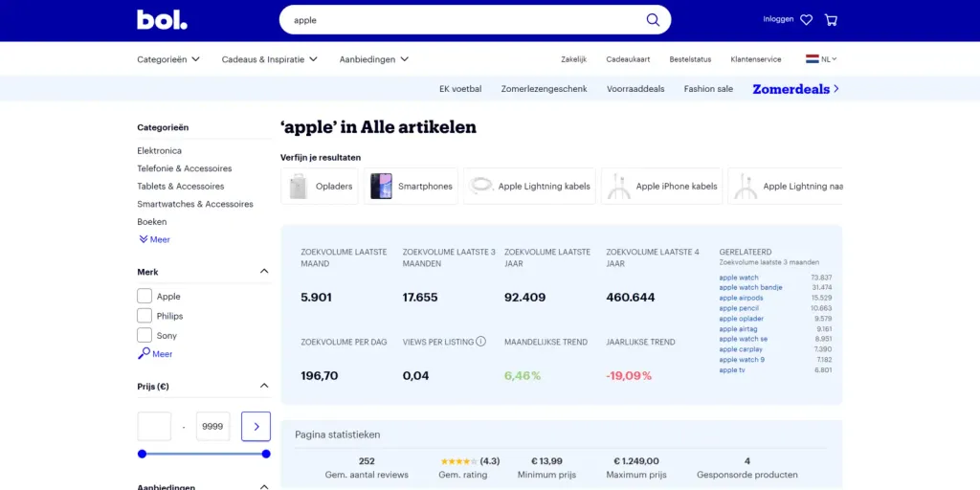980x490 pixels.
Task: Open Bestelstatus in the top menu
Action: 690,59
